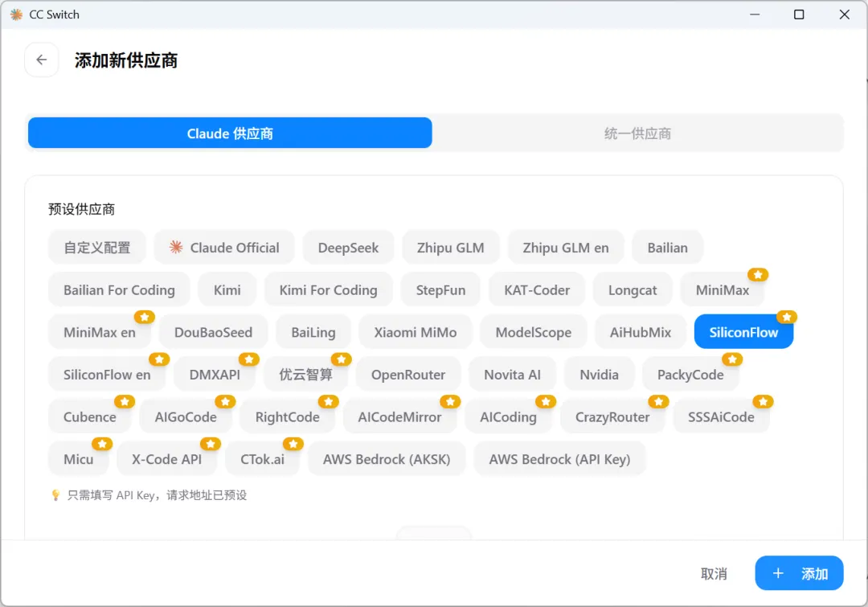The image size is (868, 607).
Task: Click star badge on CTok.ai
Action: point(293,444)
